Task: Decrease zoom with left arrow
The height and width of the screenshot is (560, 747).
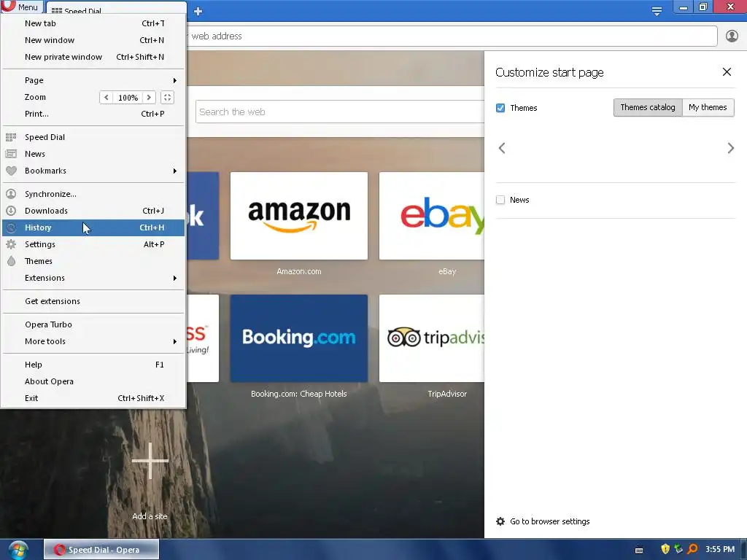Action: pyautogui.click(x=107, y=98)
